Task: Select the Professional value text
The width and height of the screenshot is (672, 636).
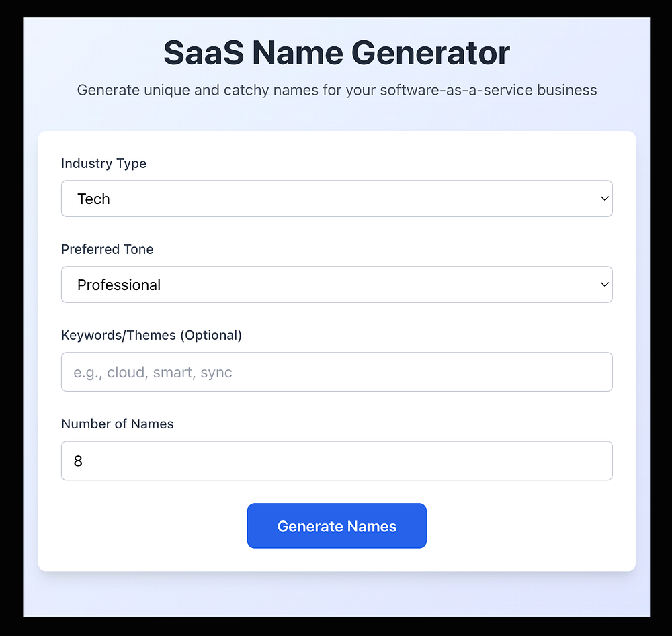Action: [x=119, y=285]
